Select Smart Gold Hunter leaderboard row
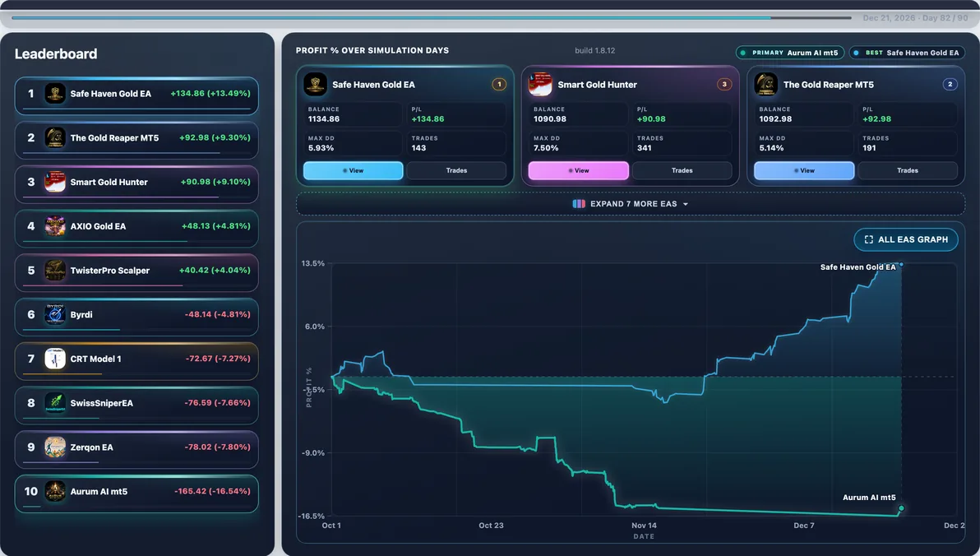Screen dimensions: 980x556 (x=136, y=184)
